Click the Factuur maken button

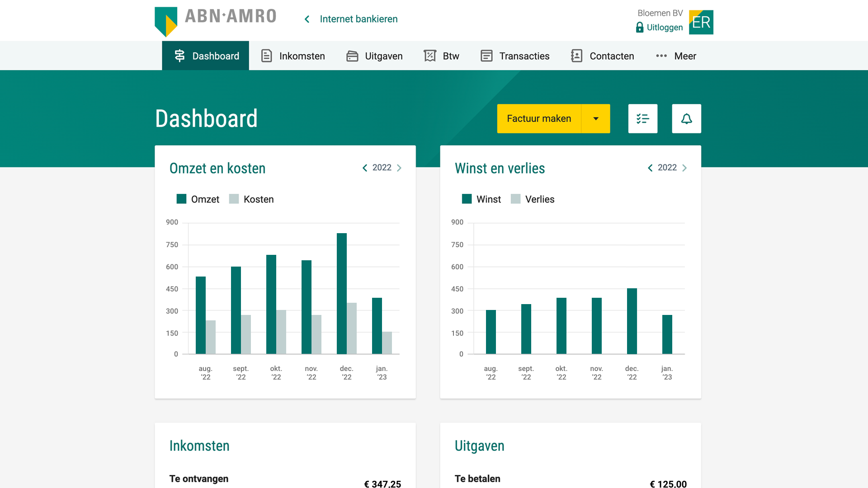pyautogui.click(x=539, y=118)
